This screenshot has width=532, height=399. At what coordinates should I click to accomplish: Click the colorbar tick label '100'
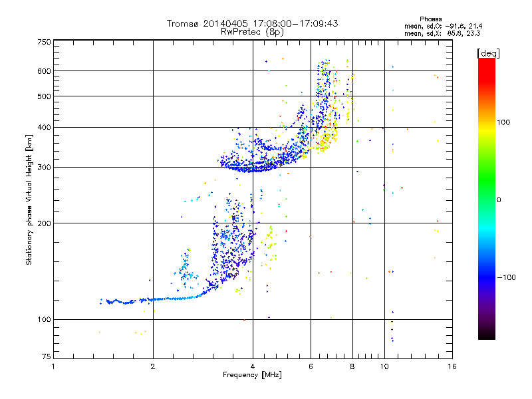[x=503, y=122]
